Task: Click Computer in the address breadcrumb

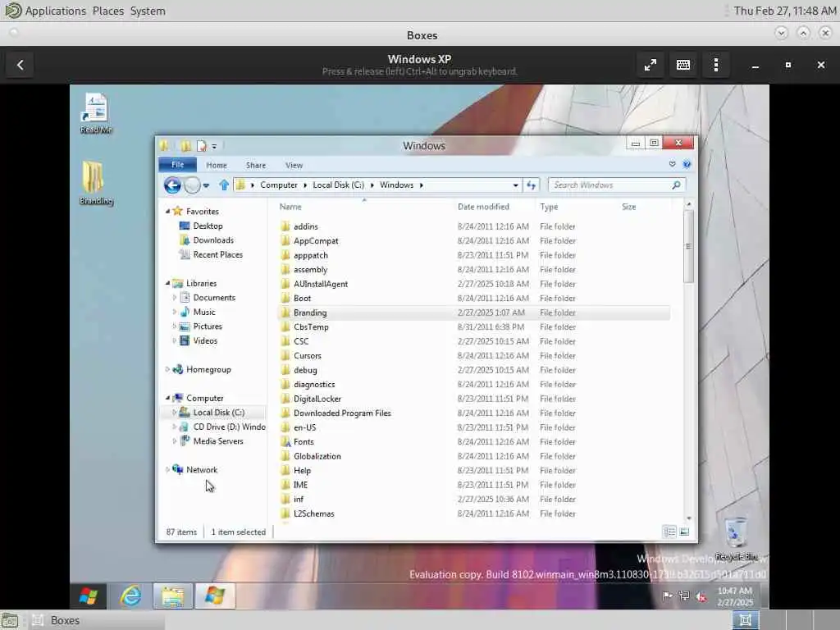Action: point(279,185)
